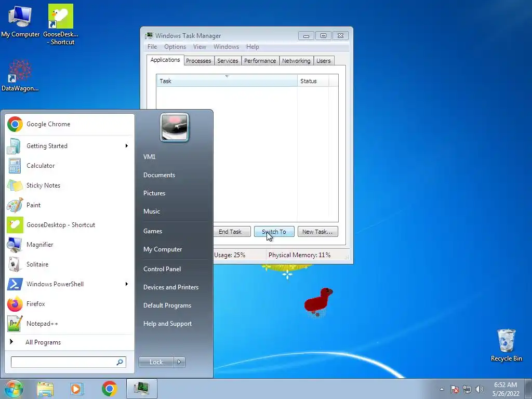This screenshot has width=532, height=399.
Task: Switch to the Services tab
Action: [x=228, y=61]
